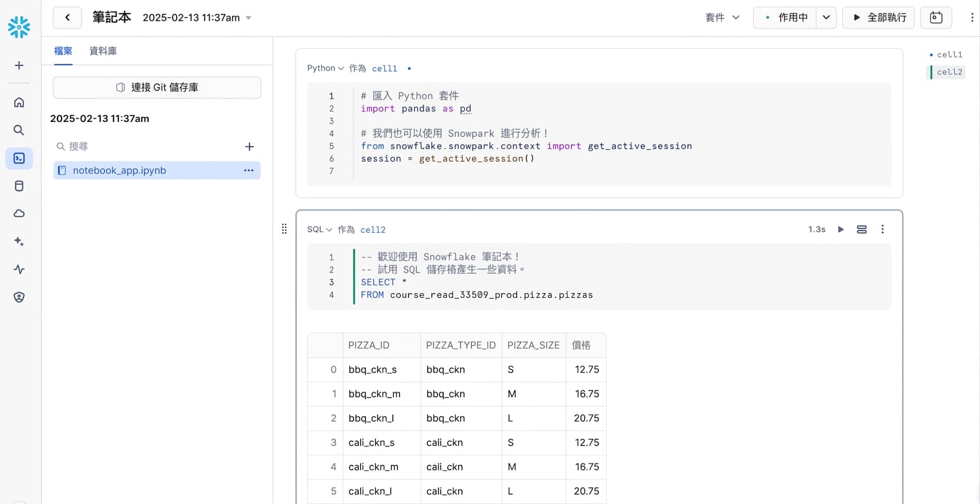Rename cell1 via its name label

[384, 68]
